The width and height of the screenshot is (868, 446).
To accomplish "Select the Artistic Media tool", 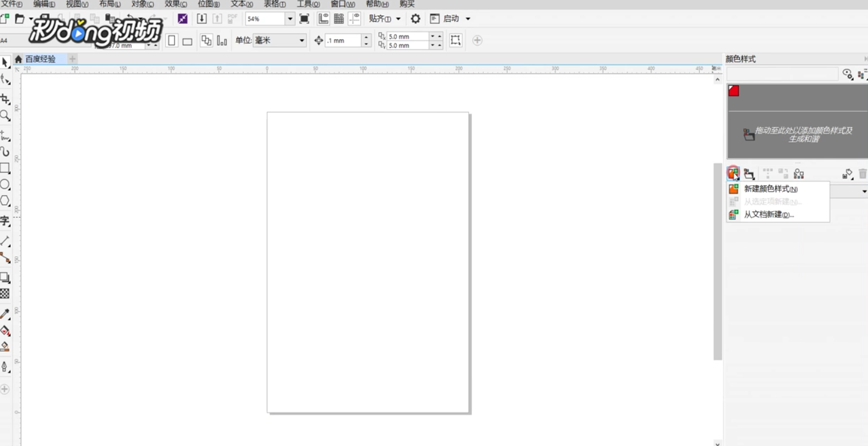I will 5,152.
